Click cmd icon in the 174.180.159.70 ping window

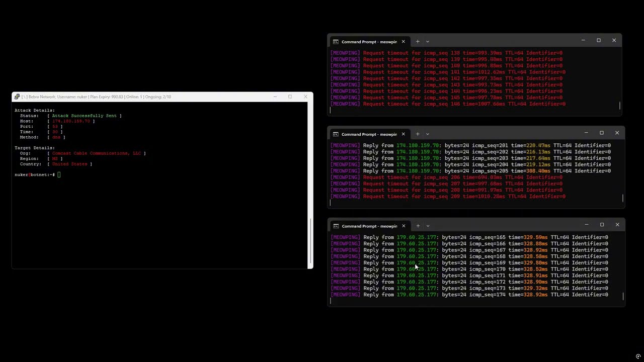tap(336, 134)
